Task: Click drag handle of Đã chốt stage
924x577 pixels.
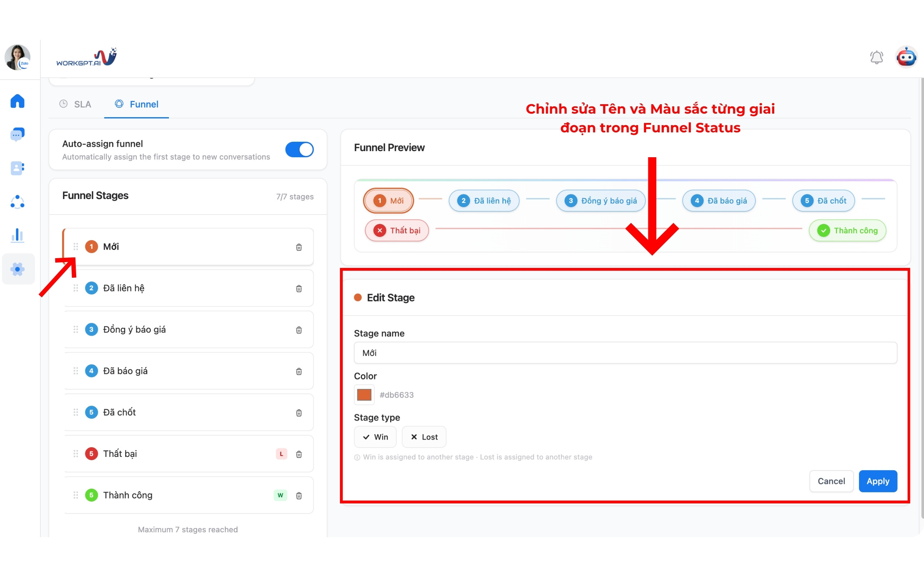Action: pyautogui.click(x=75, y=412)
